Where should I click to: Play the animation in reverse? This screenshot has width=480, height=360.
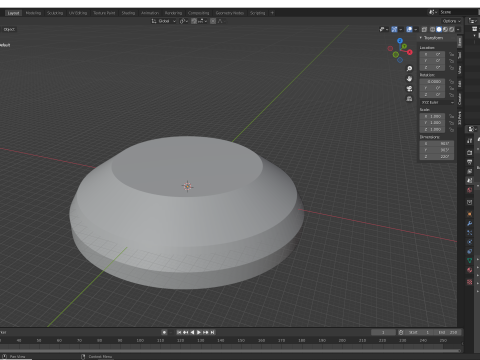(x=192, y=332)
